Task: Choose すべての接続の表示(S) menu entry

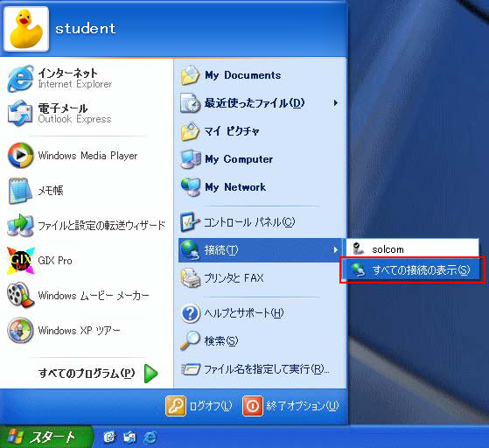Action: tap(412, 269)
